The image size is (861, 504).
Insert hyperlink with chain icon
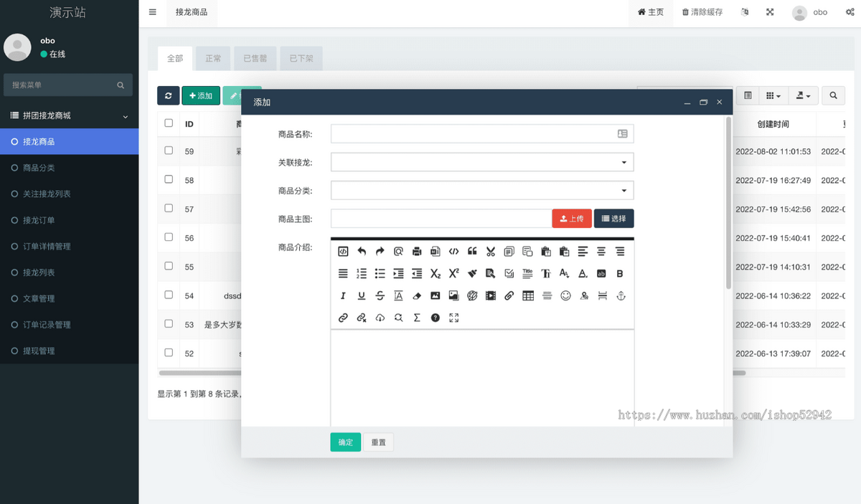pyautogui.click(x=343, y=318)
